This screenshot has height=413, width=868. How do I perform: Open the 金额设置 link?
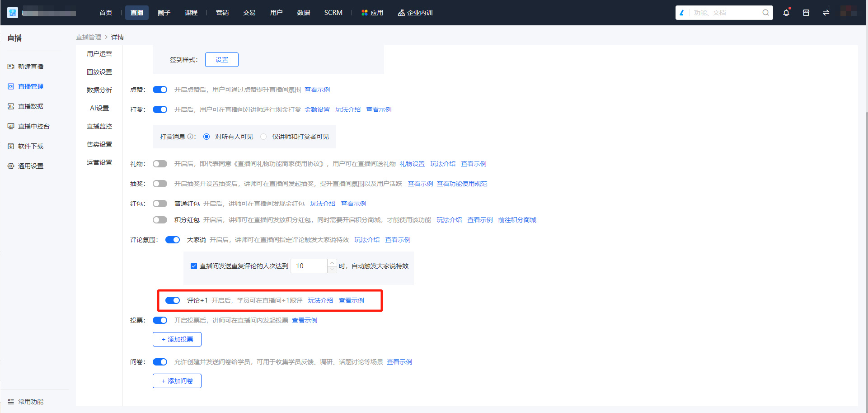(x=317, y=109)
